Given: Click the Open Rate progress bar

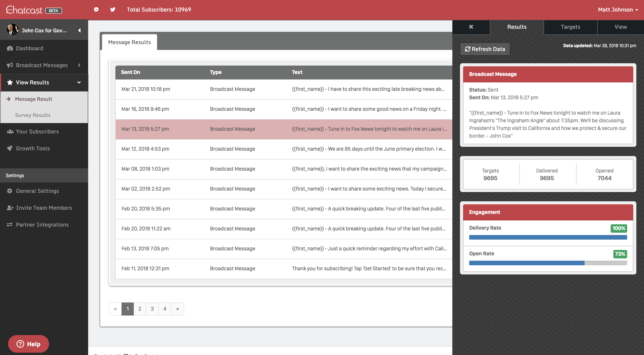Looking at the screenshot, I should pyautogui.click(x=548, y=263).
